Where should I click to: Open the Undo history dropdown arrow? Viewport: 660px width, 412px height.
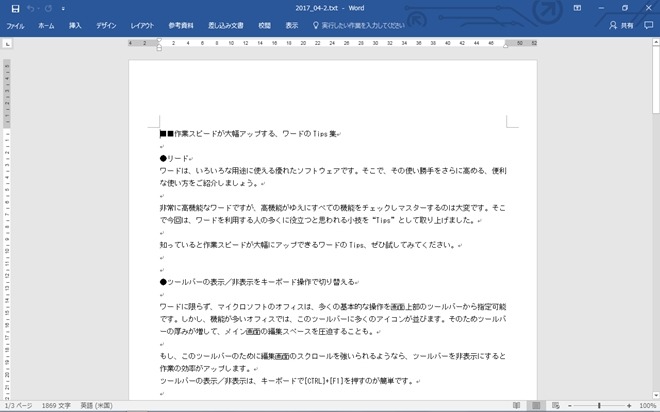point(41,8)
